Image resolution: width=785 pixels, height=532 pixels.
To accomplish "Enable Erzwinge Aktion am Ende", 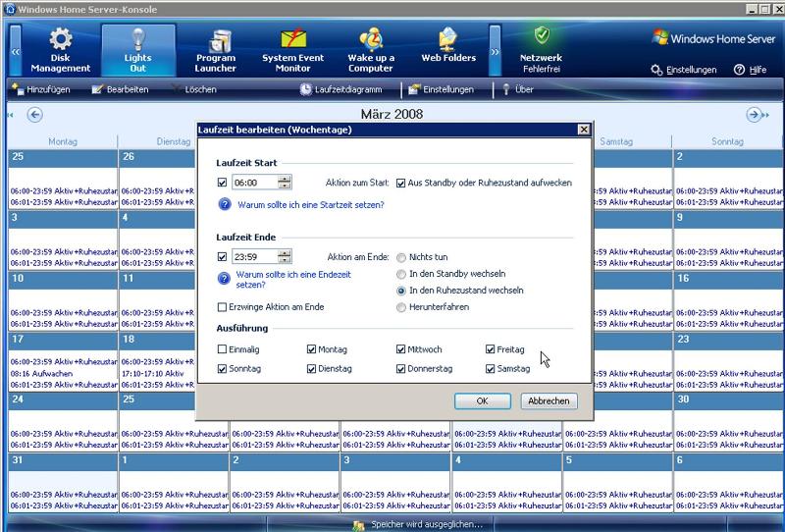I will coord(223,307).
